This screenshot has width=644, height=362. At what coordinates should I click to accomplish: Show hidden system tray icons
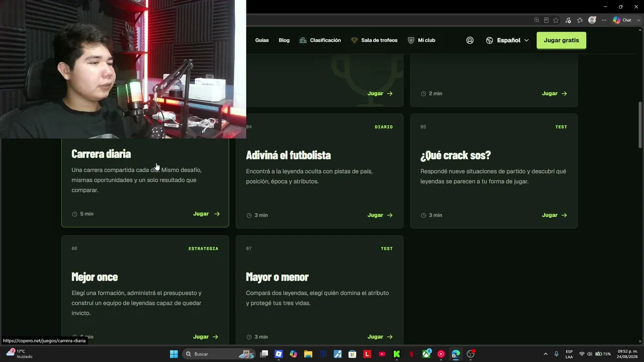[x=545, y=354]
